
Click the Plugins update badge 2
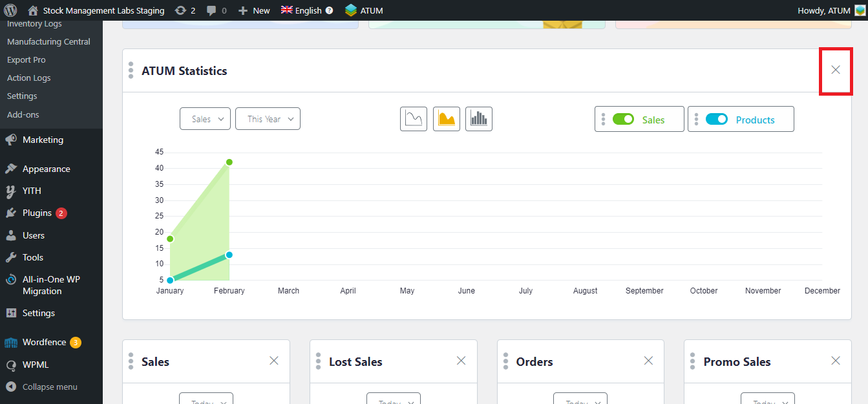click(x=61, y=213)
